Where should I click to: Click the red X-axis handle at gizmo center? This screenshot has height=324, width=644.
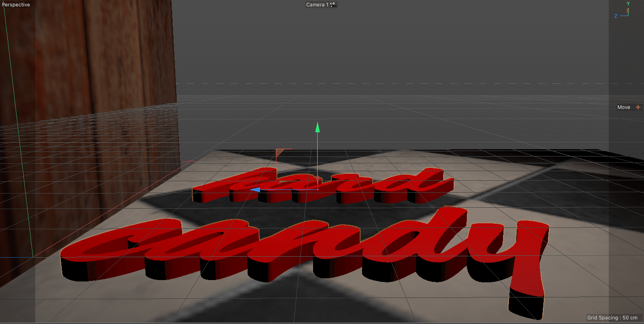(x=317, y=178)
